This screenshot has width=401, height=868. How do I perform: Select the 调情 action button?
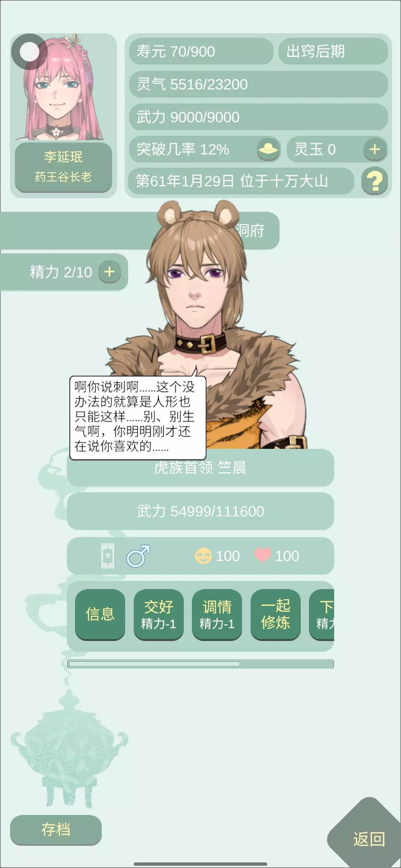(x=217, y=614)
